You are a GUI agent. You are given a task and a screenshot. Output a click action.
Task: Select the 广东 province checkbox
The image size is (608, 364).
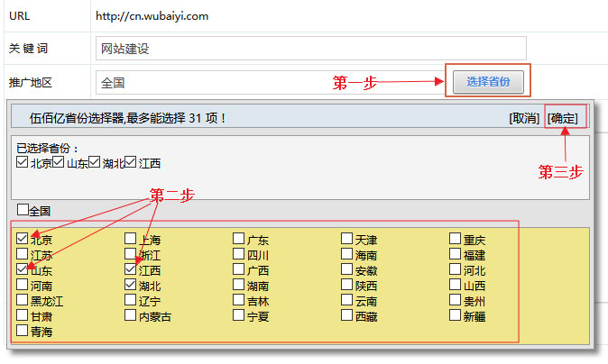pos(239,239)
